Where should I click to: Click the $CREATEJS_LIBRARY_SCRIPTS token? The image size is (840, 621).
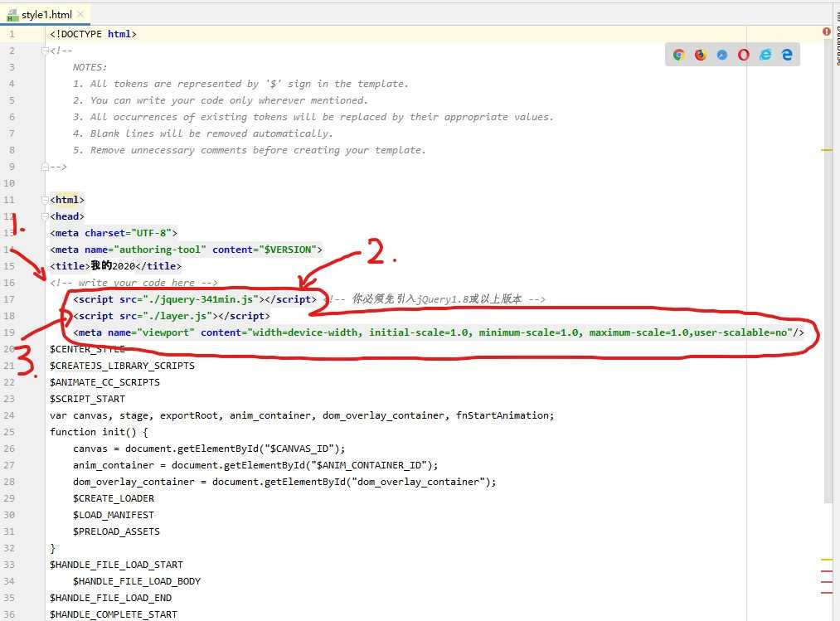(x=122, y=366)
